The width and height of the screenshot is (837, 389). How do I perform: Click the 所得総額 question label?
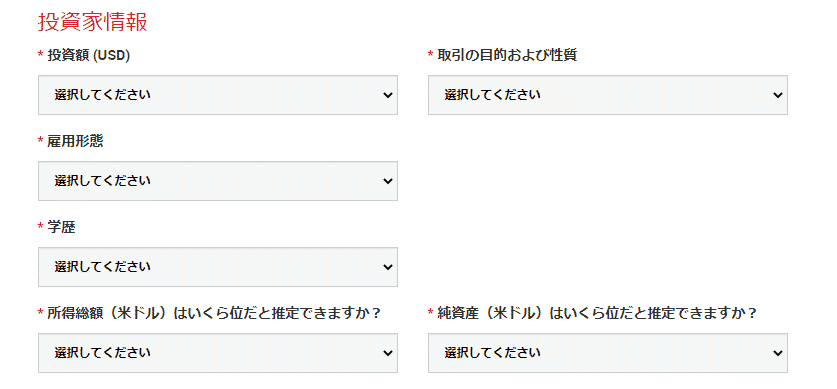(x=214, y=313)
